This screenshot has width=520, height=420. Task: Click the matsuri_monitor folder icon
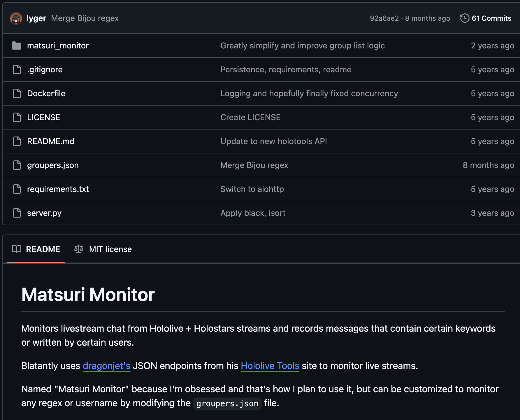(x=17, y=46)
